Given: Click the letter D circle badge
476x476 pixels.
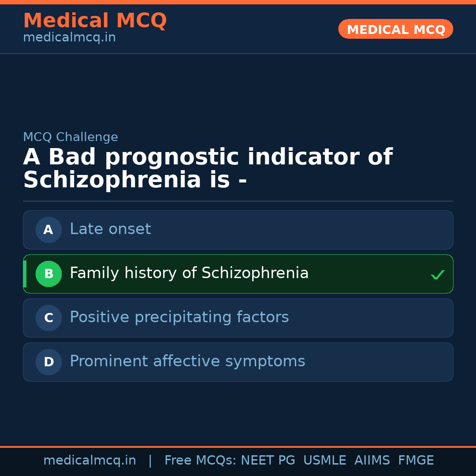Looking at the screenshot, I should [x=48, y=362].
